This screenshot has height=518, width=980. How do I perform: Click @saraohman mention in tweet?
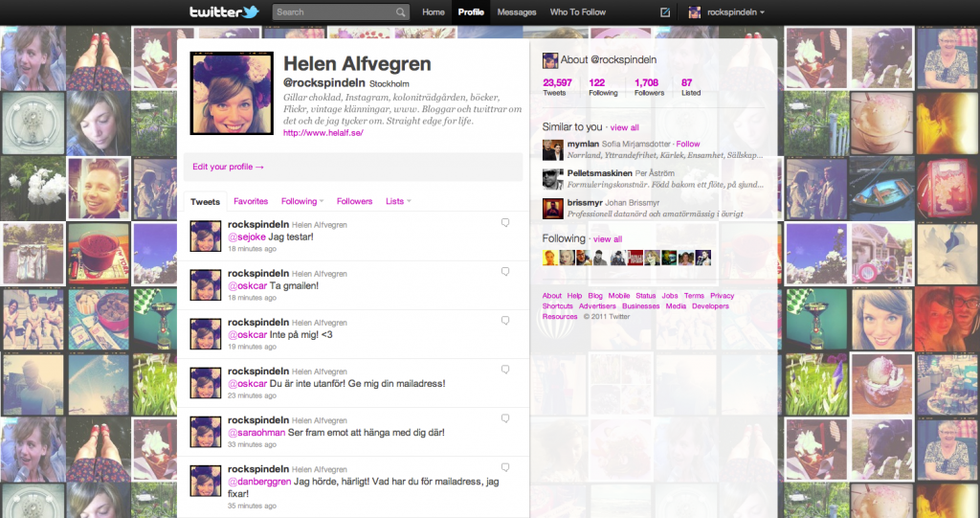tap(256, 432)
